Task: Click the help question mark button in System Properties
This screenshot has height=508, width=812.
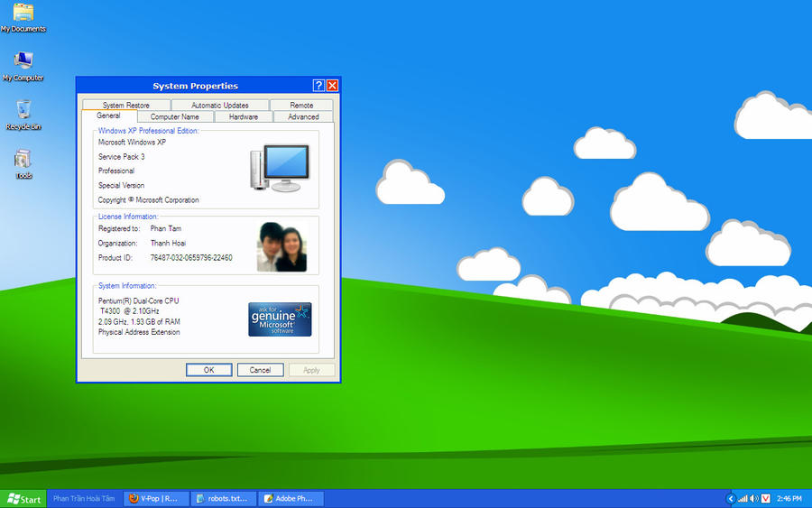Action: [x=318, y=86]
